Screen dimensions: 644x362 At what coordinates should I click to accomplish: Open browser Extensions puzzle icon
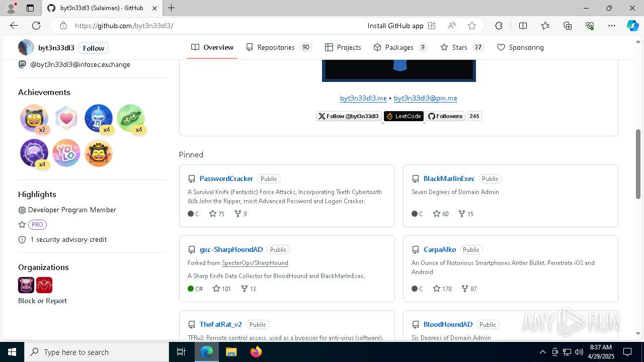click(499, 26)
